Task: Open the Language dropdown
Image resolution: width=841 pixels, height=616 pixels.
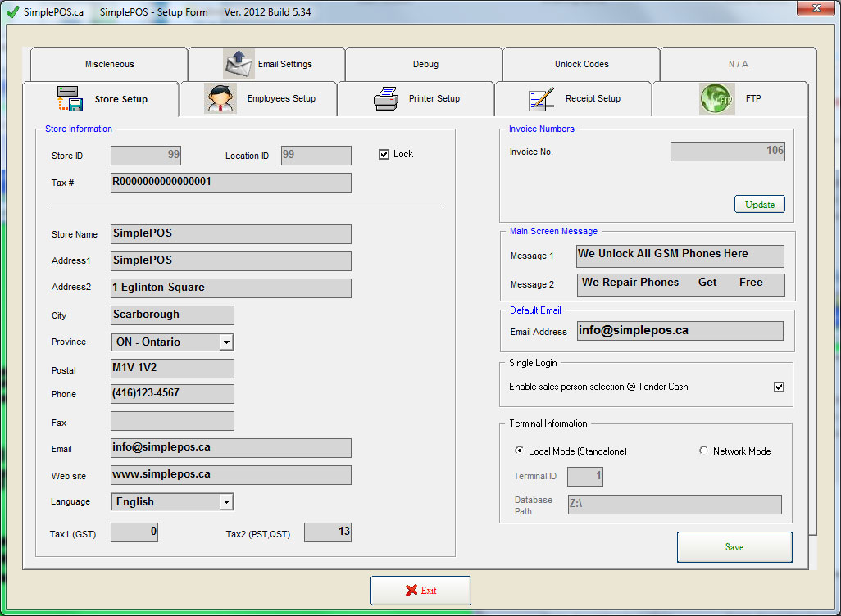Action: 226,502
